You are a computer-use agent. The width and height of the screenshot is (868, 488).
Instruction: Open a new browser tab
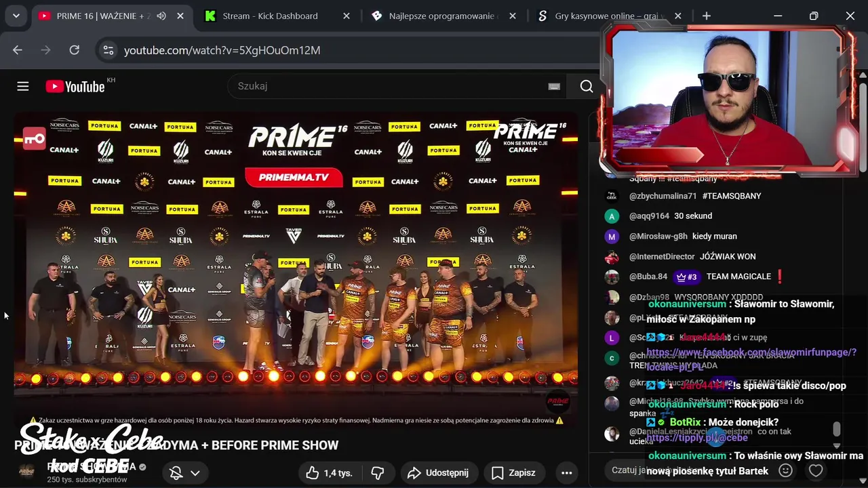coord(707,16)
